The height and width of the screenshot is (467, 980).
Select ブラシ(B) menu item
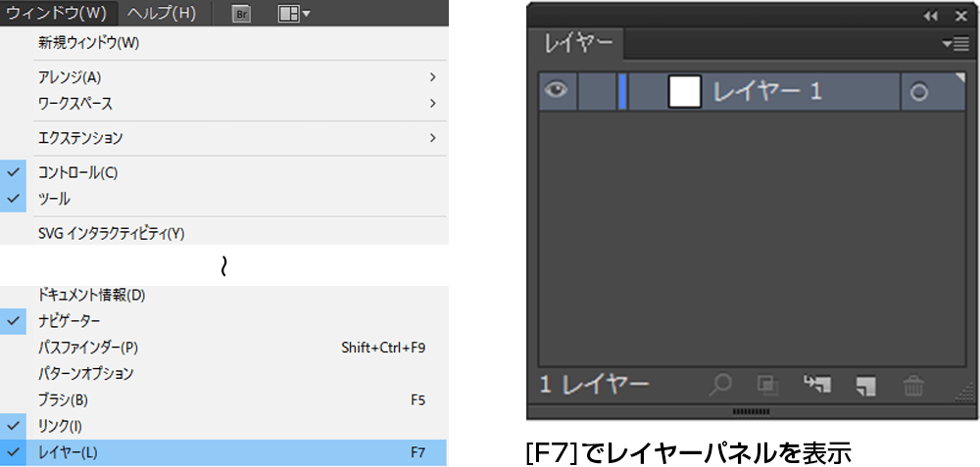pos(223,399)
